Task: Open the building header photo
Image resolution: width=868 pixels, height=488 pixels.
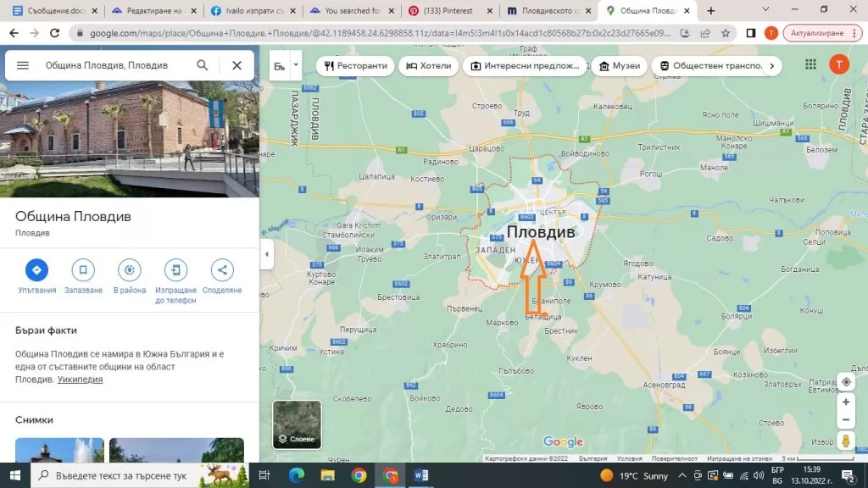Action: [130, 138]
